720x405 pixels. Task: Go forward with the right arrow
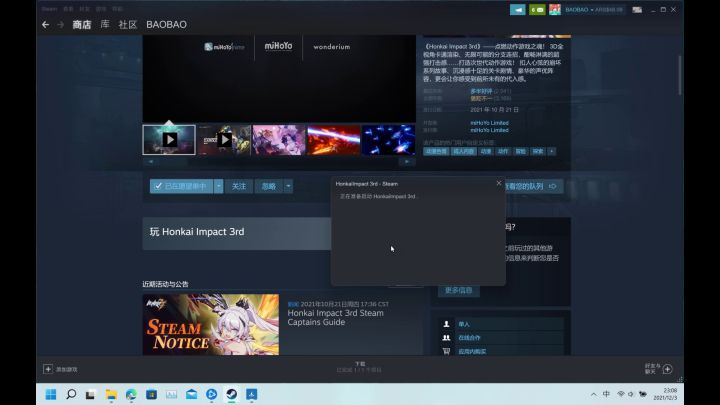61,25
